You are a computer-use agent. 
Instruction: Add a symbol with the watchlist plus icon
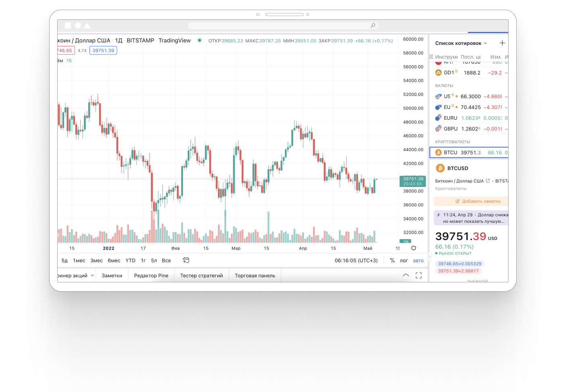[x=502, y=43]
